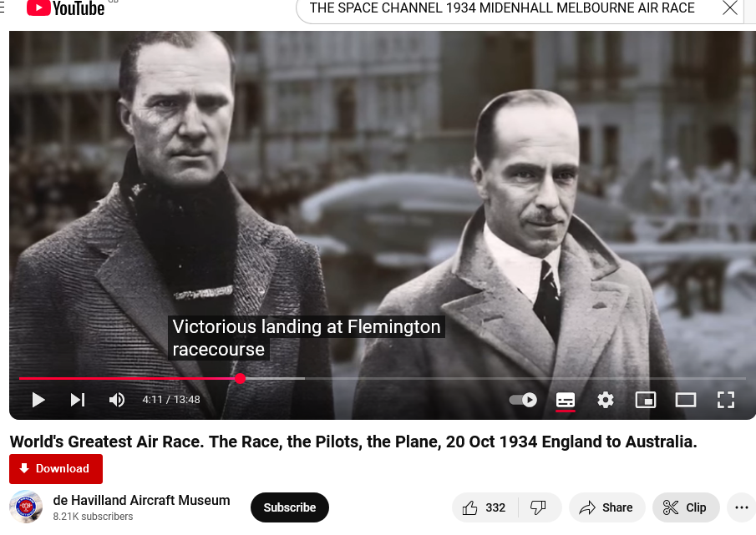Skip to the next video
Viewport: 756px width, 535px height.
(x=78, y=400)
